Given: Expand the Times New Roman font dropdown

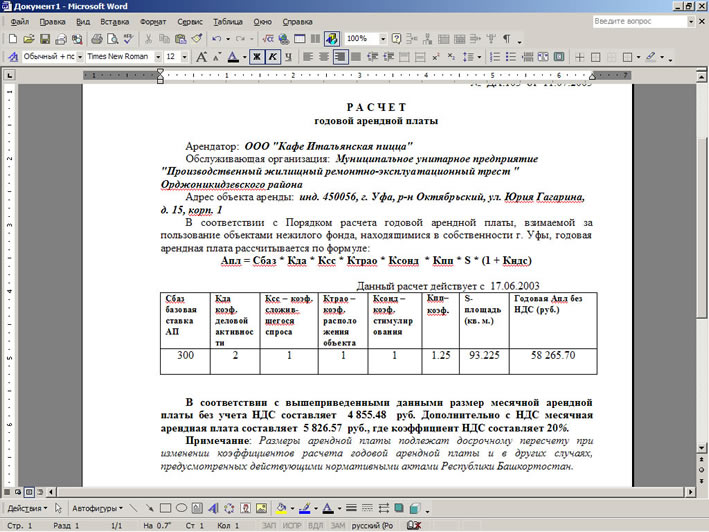Looking at the screenshot, I should click(158, 57).
